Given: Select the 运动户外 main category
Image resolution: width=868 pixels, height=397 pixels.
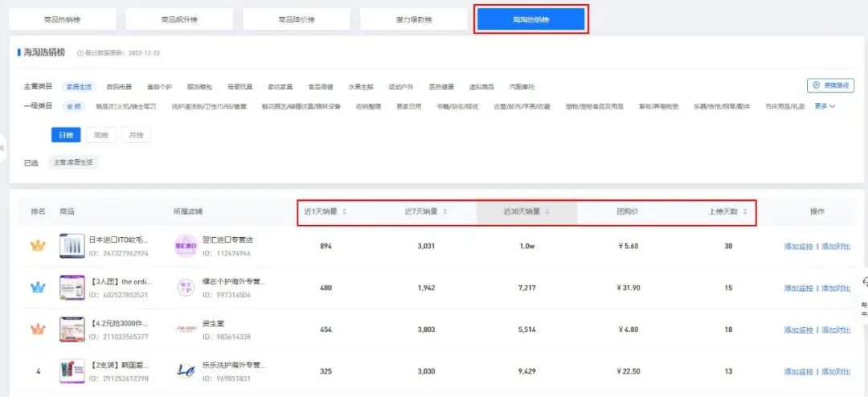Looking at the screenshot, I should click(x=401, y=87).
